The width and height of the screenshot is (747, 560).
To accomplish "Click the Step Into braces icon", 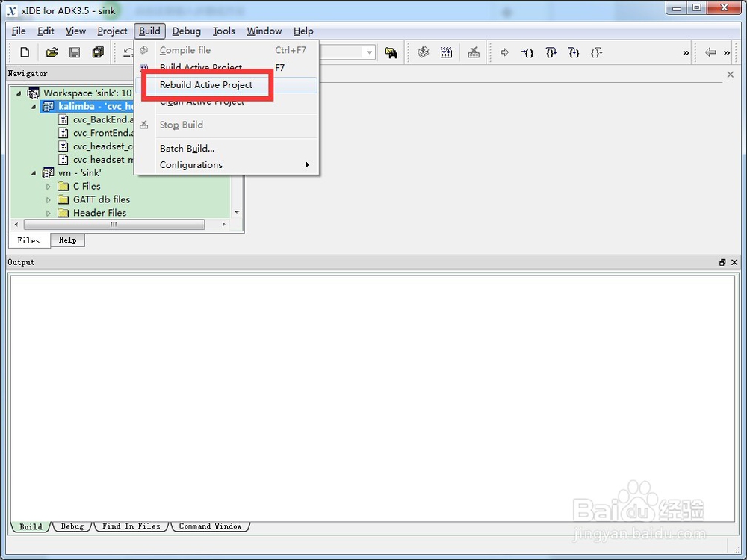I will (x=527, y=52).
